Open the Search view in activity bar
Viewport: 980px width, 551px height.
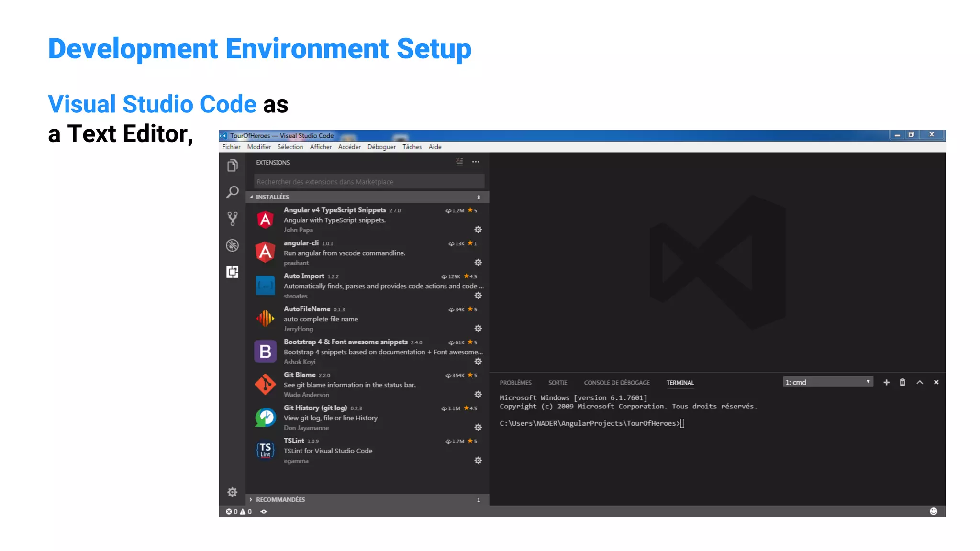tap(233, 192)
